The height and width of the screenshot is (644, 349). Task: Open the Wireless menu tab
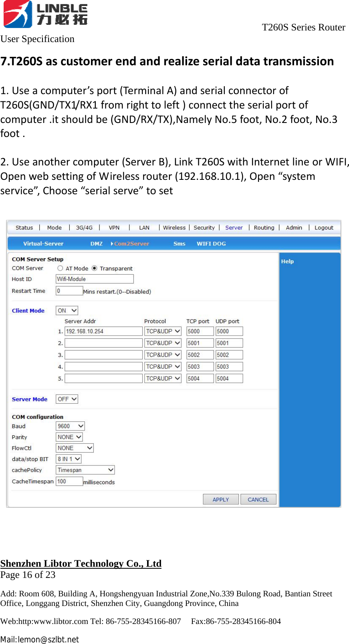[x=174, y=227]
